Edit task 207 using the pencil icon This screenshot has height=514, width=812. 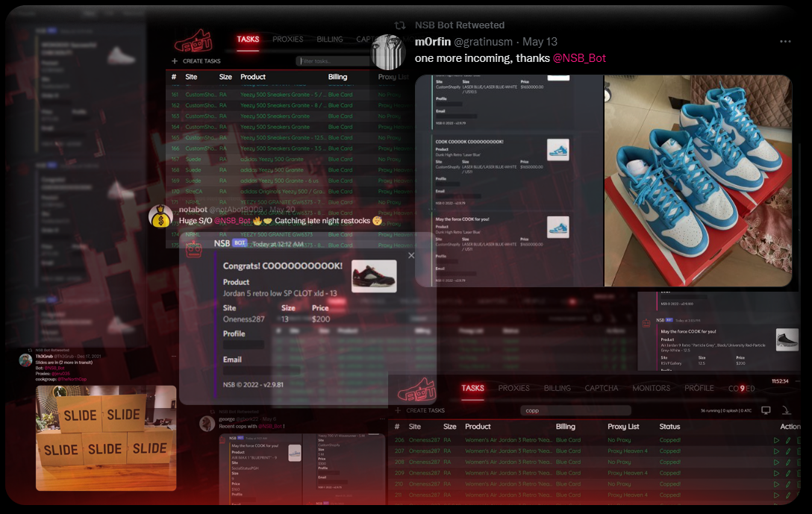click(x=787, y=451)
